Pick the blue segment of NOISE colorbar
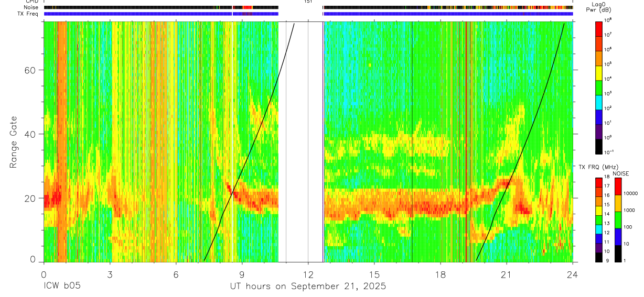Screen dimensions: 644x297 click(617, 236)
